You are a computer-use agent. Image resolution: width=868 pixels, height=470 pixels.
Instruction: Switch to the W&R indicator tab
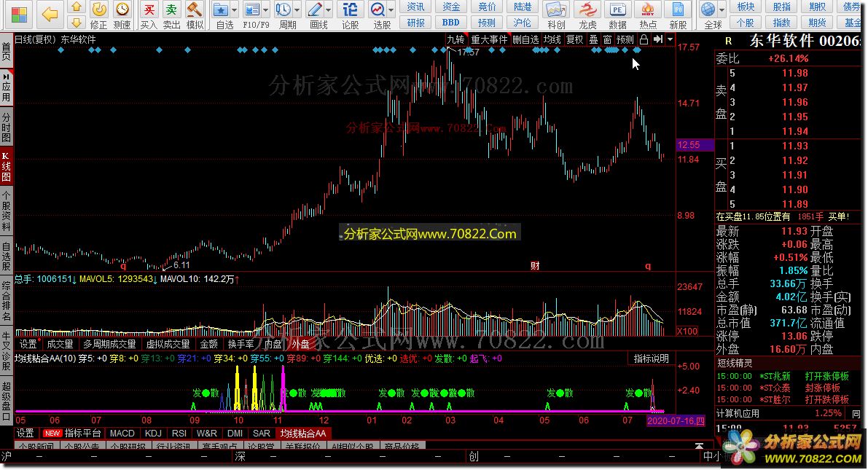click(x=207, y=434)
